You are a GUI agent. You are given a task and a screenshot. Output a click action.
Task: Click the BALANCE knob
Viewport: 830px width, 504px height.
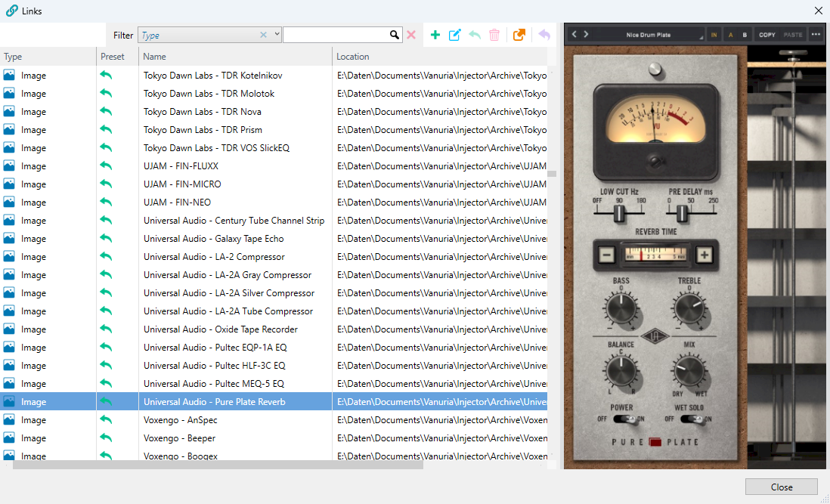[621, 371]
